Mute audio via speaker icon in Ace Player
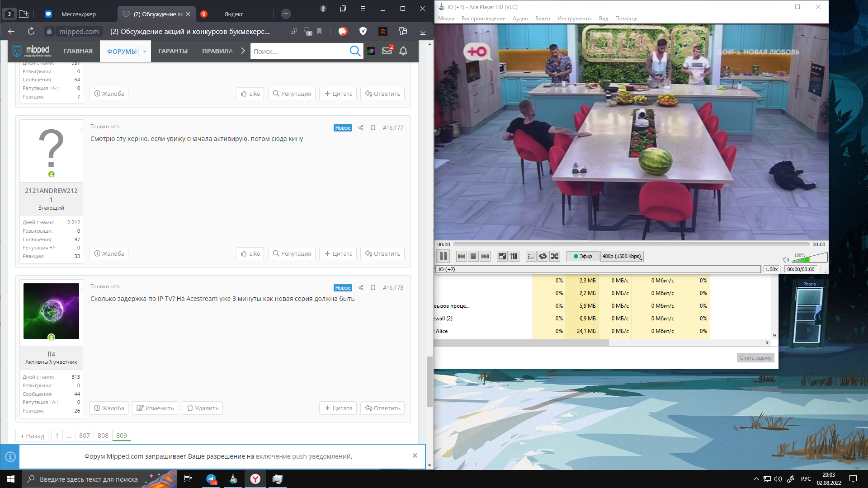This screenshot has width=868, height=488. point(786,259)
